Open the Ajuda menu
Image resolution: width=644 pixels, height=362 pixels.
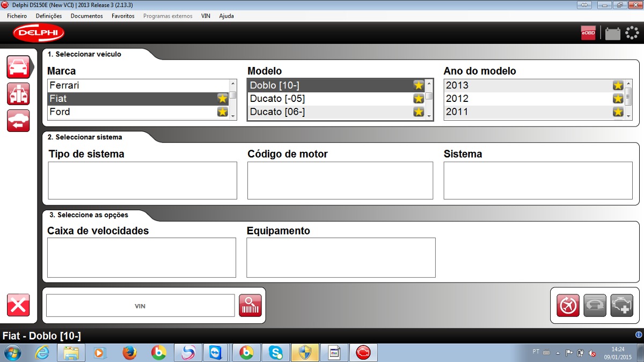226,16
